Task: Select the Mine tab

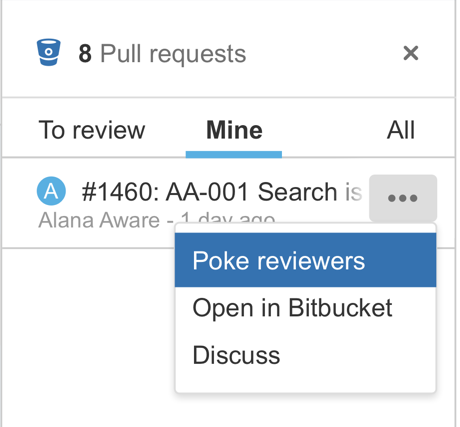Action: 234,130
